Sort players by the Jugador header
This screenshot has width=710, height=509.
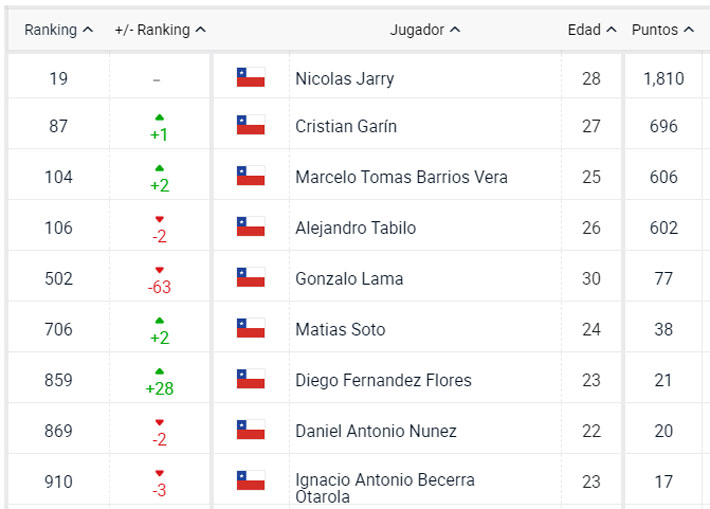(x=425, y=30)
